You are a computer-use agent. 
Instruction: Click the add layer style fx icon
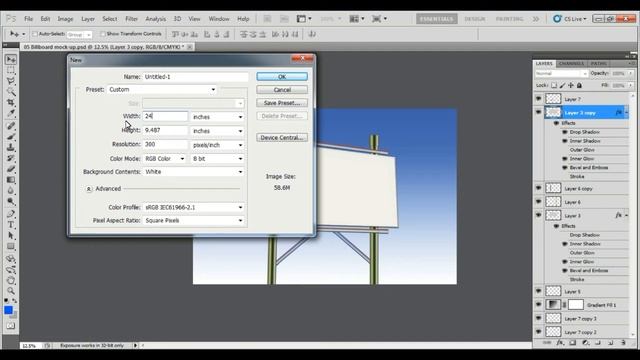[560, 343]
